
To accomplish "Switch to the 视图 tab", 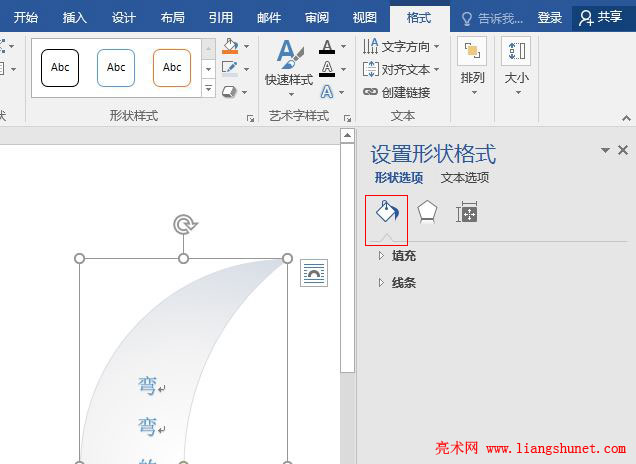I will click(365, 17).
